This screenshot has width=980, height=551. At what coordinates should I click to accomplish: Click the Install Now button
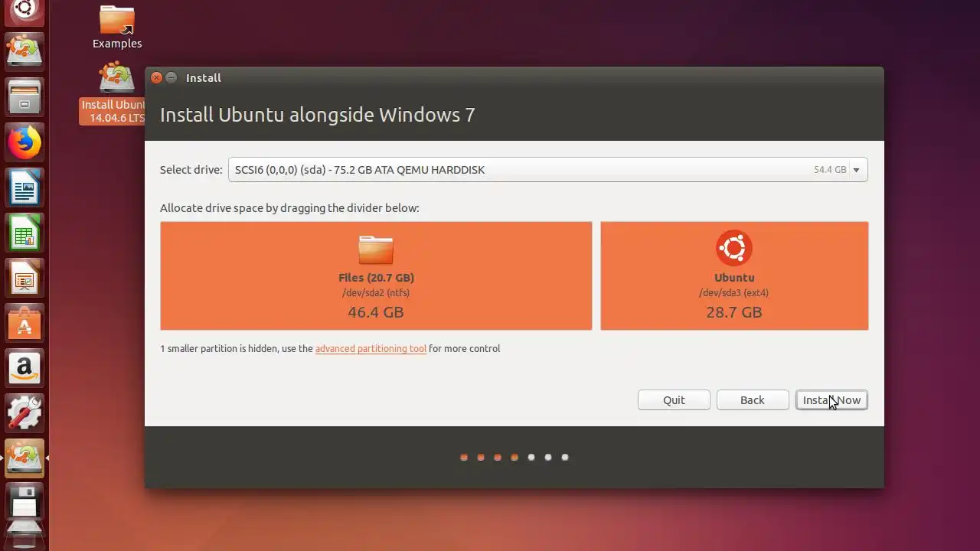[831, 400]
